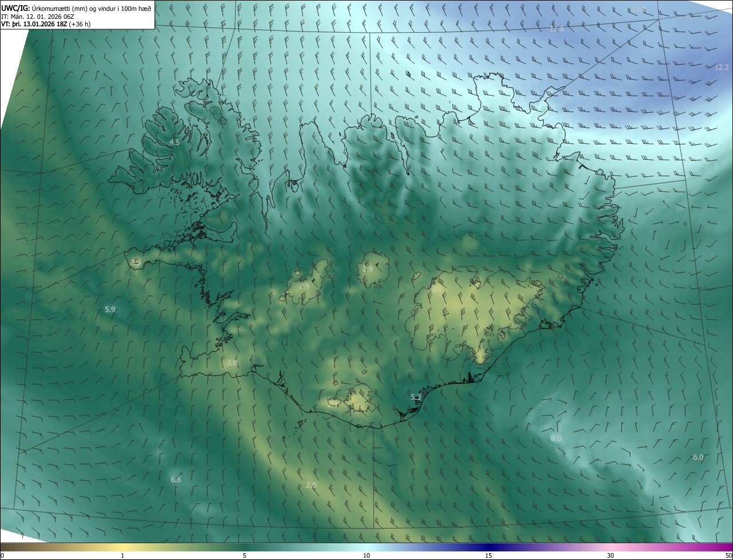Click the title "Úrkomumætti (mm) og vindur í 100m hæð"

coord(91,9)
